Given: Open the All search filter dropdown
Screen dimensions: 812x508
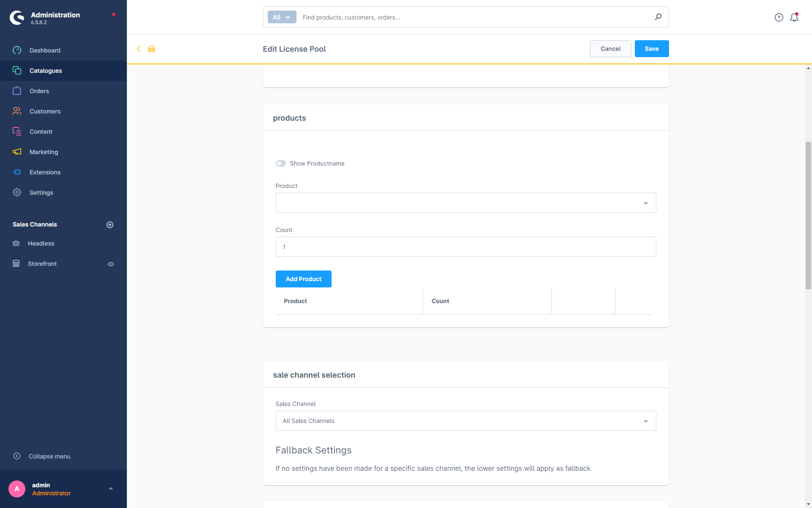Looking at the screenshot, I should point(282,17).
